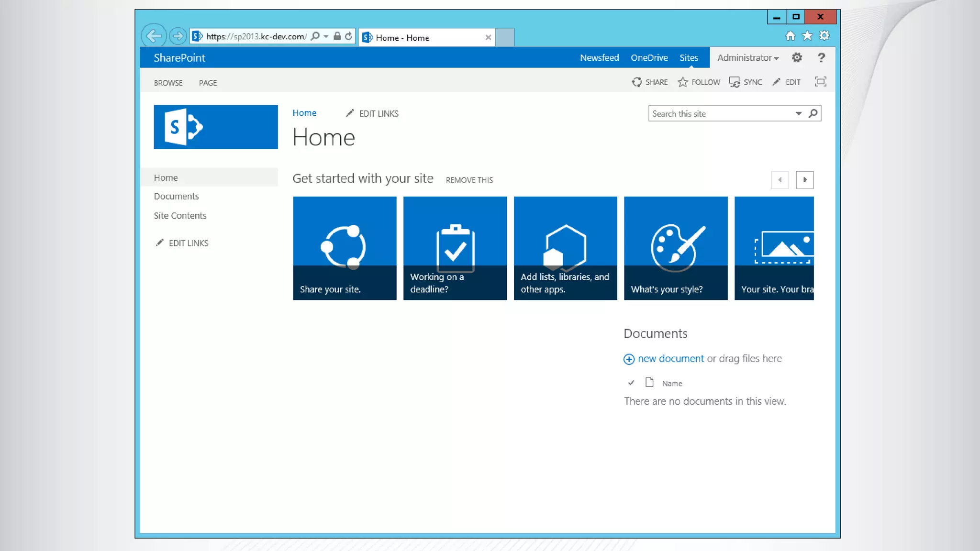Click the new document plus icon
Image resolution: width=980 pixels, height=551 pixels.
[629, 359]
